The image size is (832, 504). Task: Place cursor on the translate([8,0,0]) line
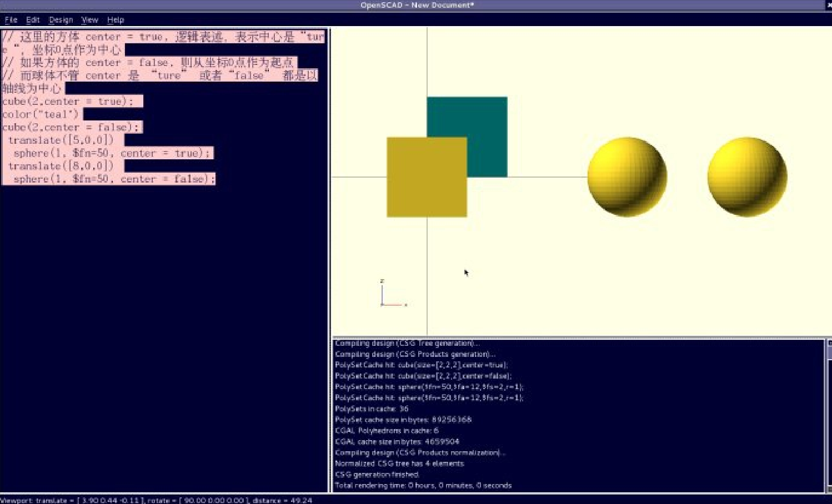pyautogui.click(x=61, y=166)
